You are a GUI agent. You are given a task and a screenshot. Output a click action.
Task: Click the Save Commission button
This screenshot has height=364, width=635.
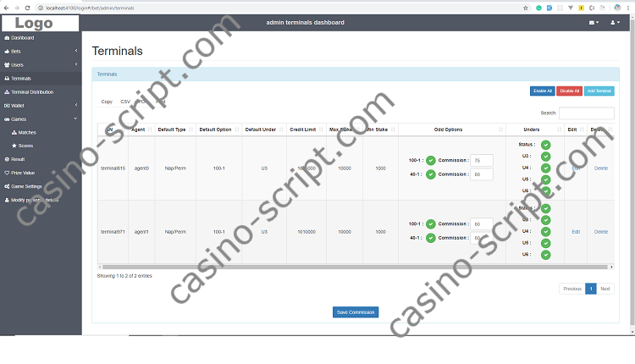(356, 312)
